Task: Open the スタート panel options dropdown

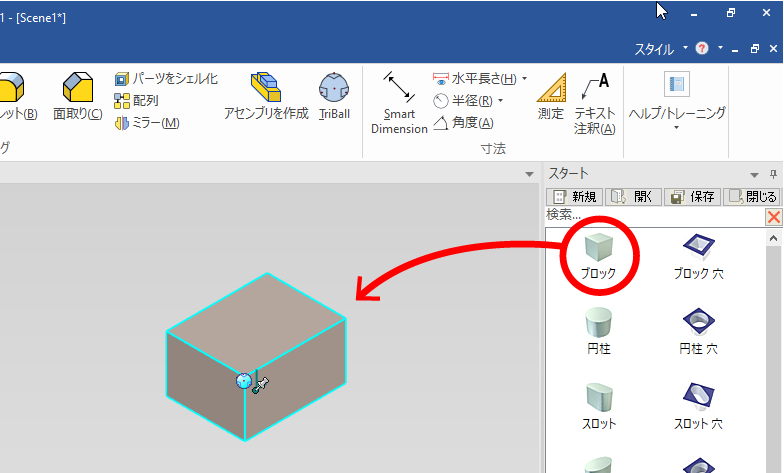Action: [x=754, y=175]
